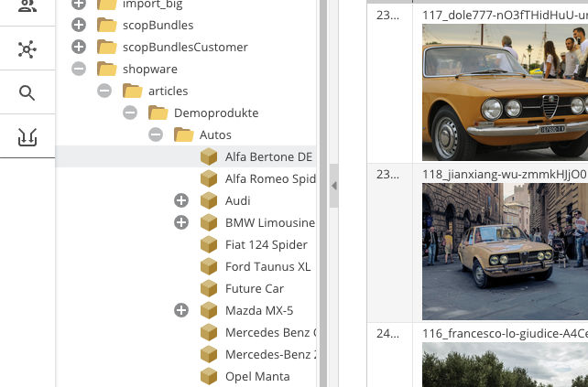Open the import/merge arrows sidebar icon
This screenshot has width=588, height=387.
coord(27,137)
